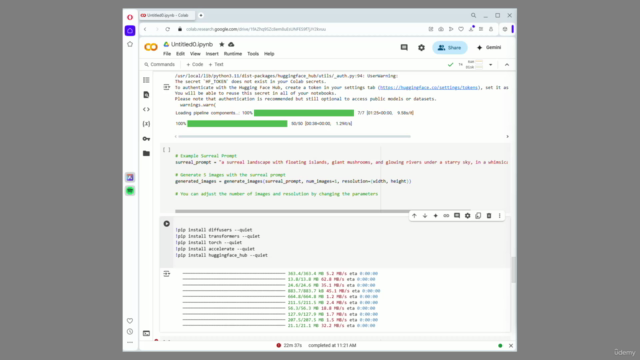This screenshot has height=360, width=640.
Task: Open the Insert menu
Action: tap(212, 54)
